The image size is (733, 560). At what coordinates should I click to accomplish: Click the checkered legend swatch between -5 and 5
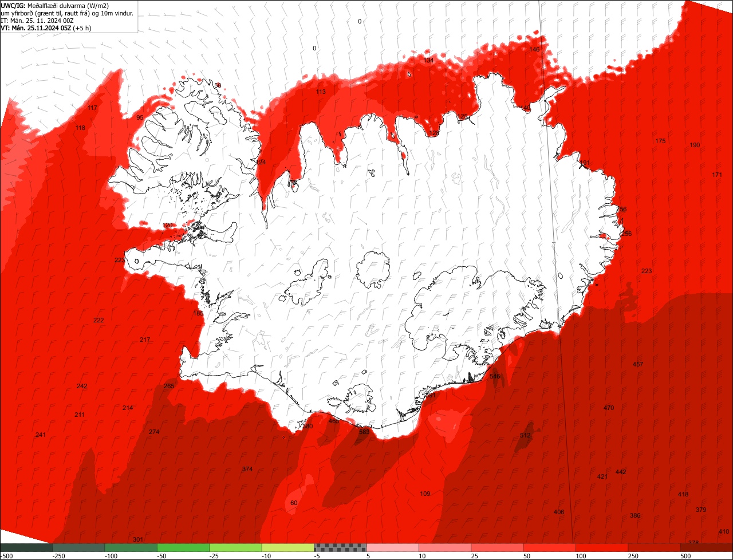pos(340,547)
